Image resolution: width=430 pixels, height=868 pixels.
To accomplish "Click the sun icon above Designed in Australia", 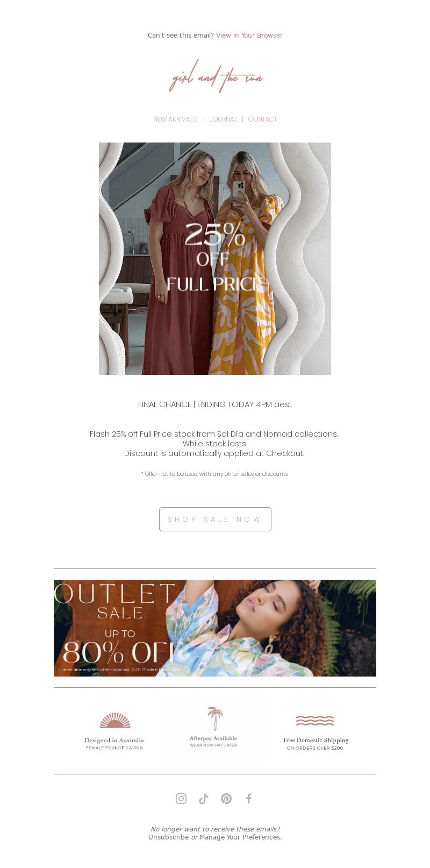I will [115, 721].
